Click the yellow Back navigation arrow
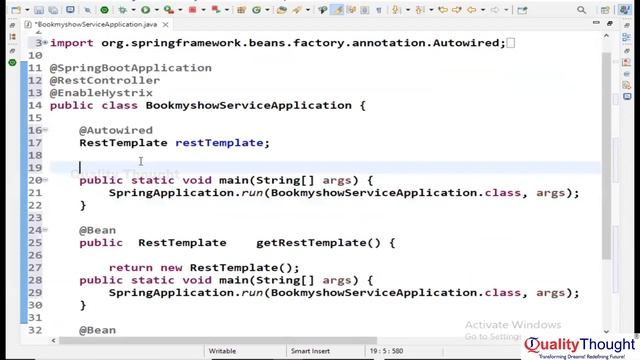Image resolution: width=640 pixels, height=360 pixels. (x=471, y=10)
